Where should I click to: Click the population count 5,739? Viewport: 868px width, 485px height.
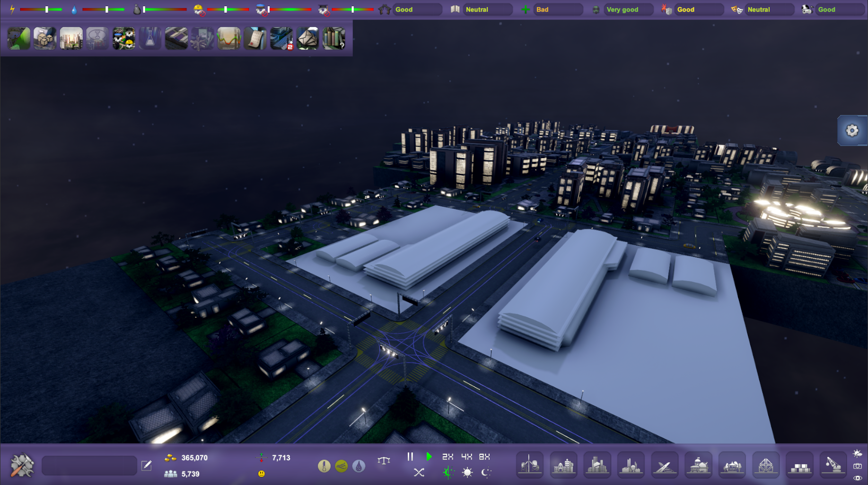[191, 474]
